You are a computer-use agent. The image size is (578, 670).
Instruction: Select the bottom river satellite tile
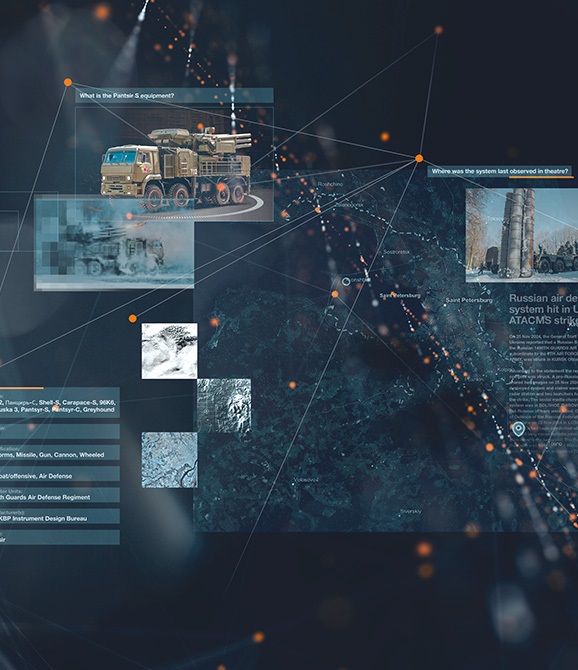(169, 460)
